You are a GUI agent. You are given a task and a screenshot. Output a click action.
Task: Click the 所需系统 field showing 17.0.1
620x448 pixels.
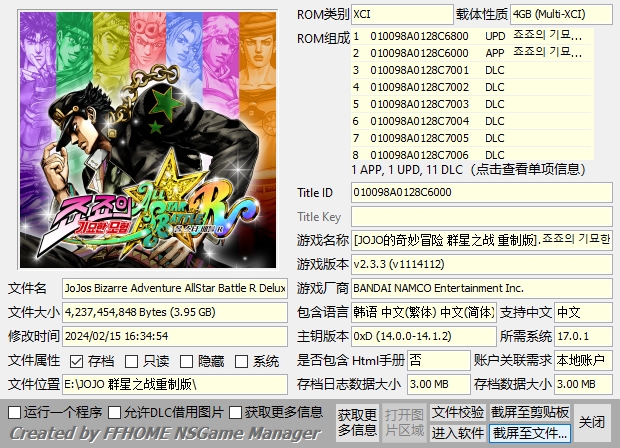click(x=583, y=336)
